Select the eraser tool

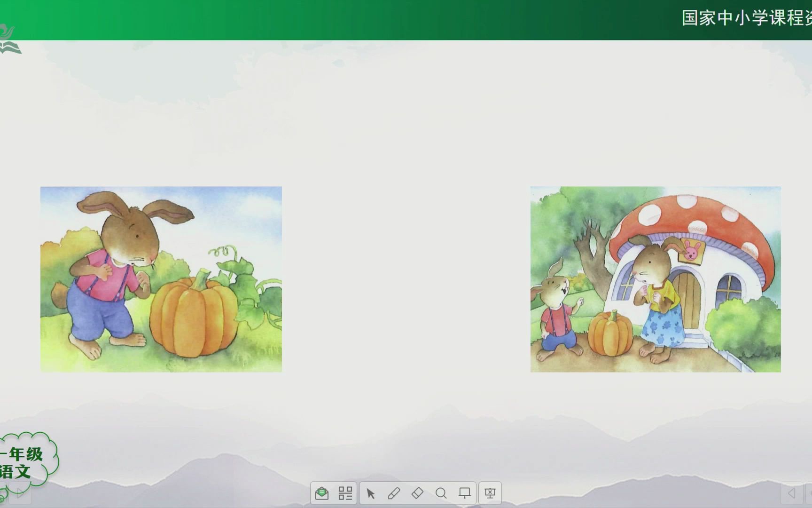[417, 493]
